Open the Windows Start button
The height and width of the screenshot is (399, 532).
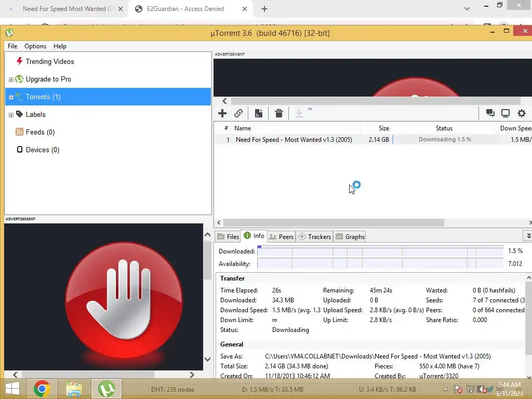[12, 389]
